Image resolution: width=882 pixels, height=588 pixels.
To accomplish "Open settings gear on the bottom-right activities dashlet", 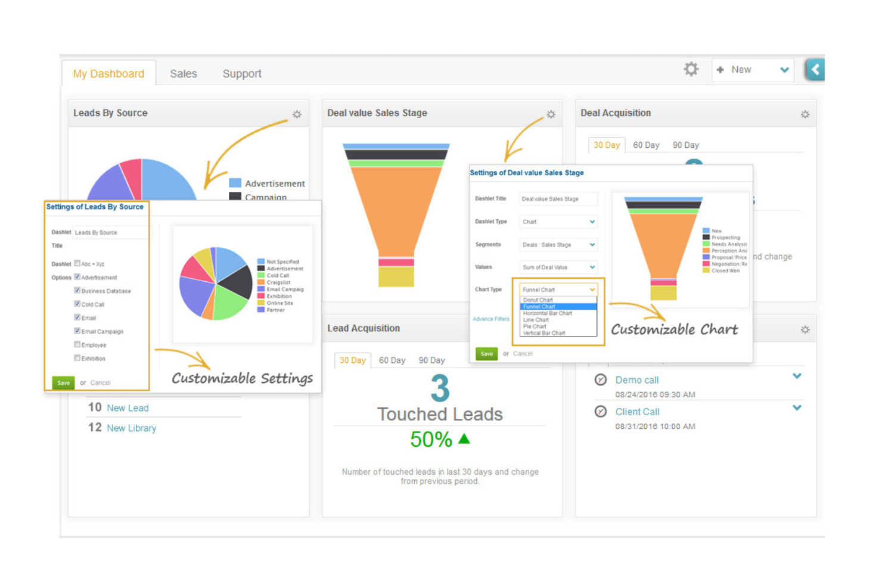I will [x=806, y=329].
